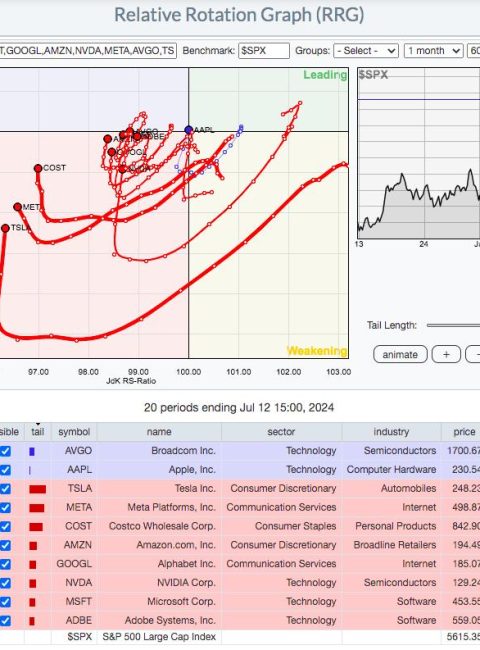Click ADBE tail color swatch

[x=32, y=621]
